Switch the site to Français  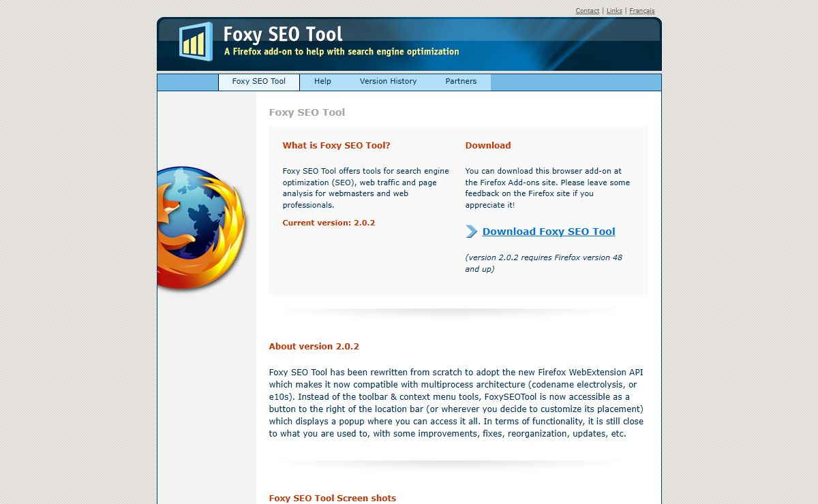[x=641, y=11]
